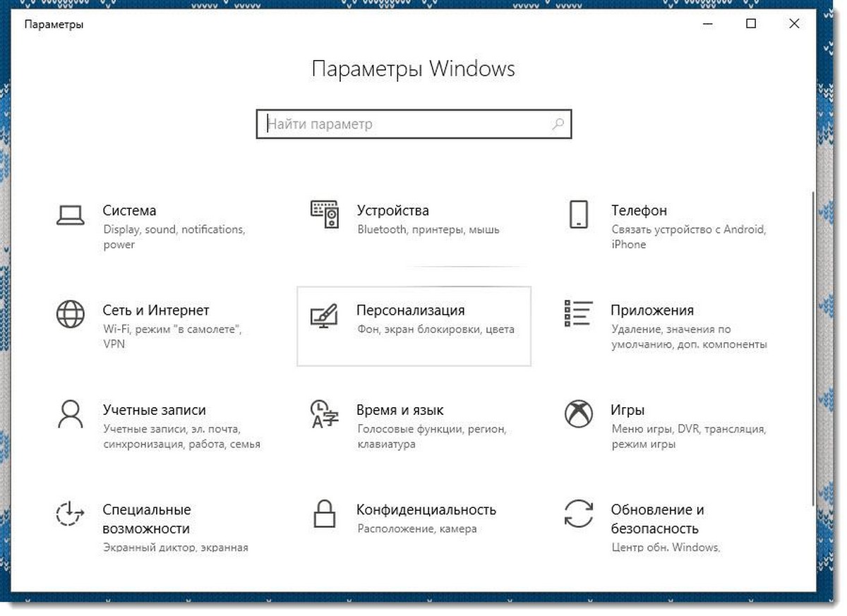Open the Телефон category title
847x616 pixels.
coord(639,210)
